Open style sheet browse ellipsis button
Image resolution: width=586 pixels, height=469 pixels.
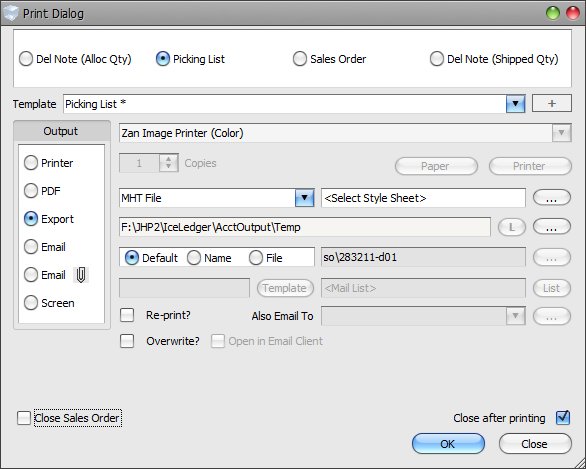[x=552, y=198]
